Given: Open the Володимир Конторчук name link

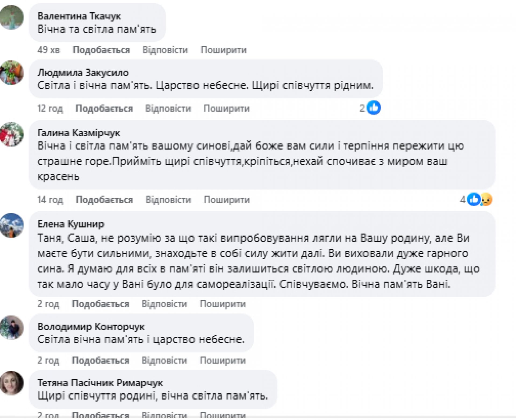Looking at the screenshot, I should pos(91,326).
